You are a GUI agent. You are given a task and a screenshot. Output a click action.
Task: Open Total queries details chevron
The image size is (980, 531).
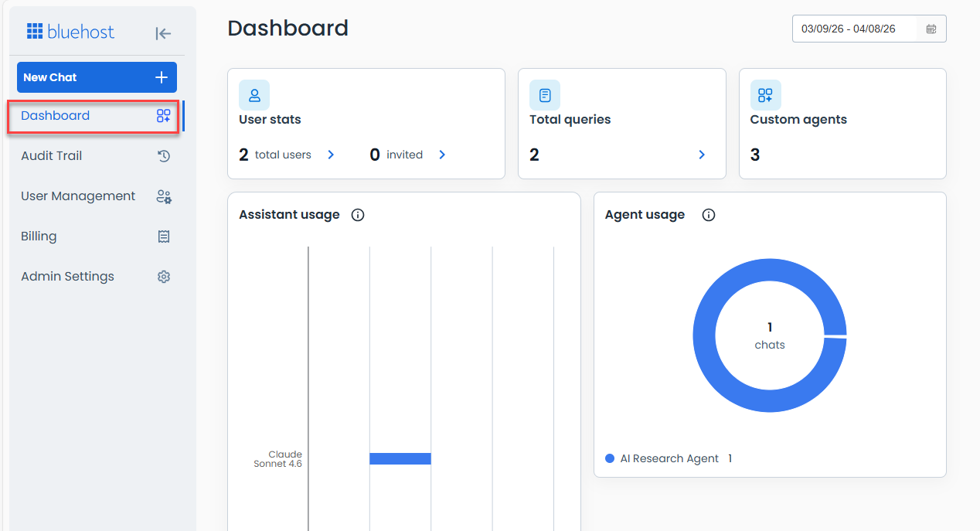pyautogui.click(x=702, y=155)
